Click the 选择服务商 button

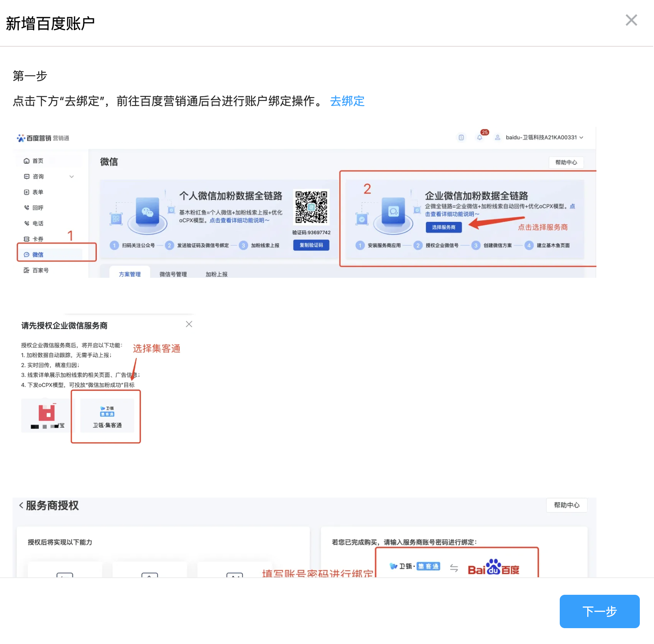click(443, 227)
